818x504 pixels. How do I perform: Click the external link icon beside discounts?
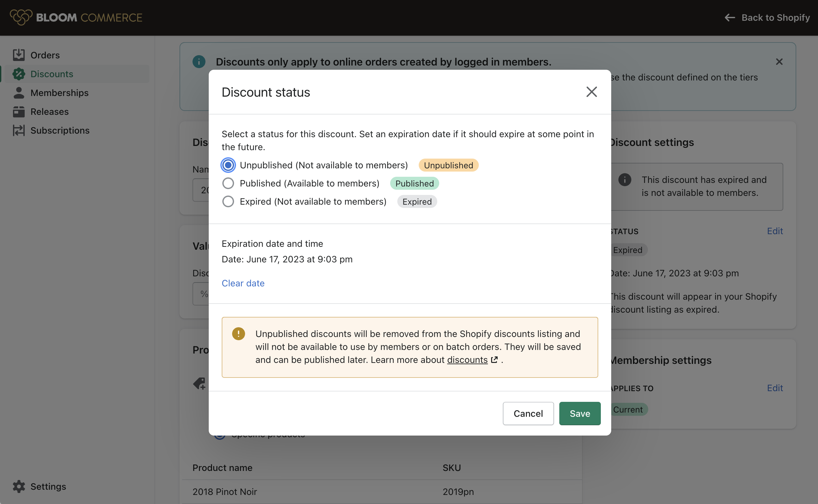pyautogui.click(x=494, y=360)
